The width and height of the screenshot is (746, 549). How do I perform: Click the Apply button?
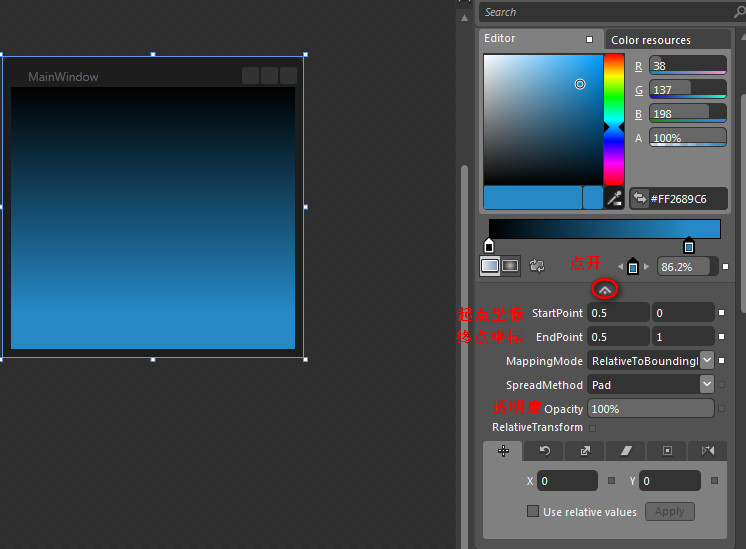click(669, 511)
